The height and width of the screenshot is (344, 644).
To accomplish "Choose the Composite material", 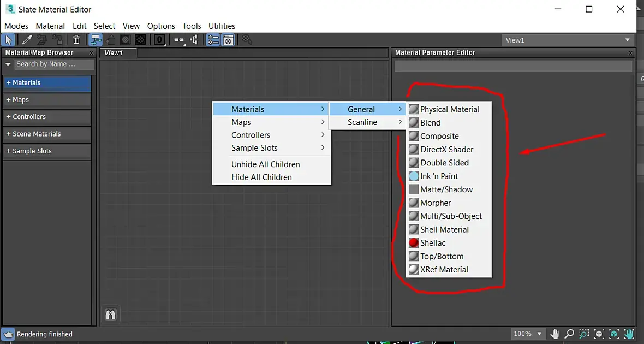I will click(x=449, y=136).
